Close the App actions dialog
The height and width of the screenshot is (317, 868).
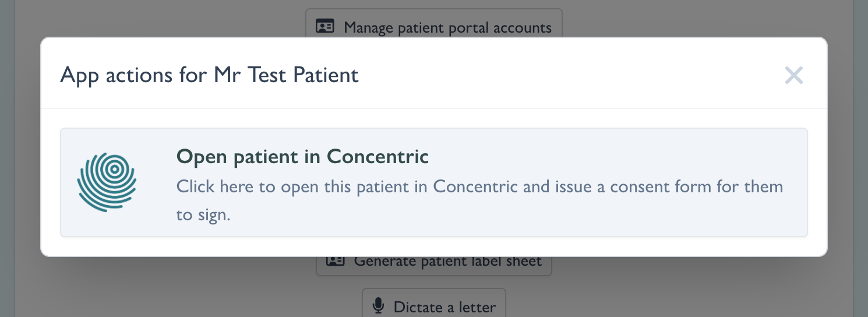point(793,75)
